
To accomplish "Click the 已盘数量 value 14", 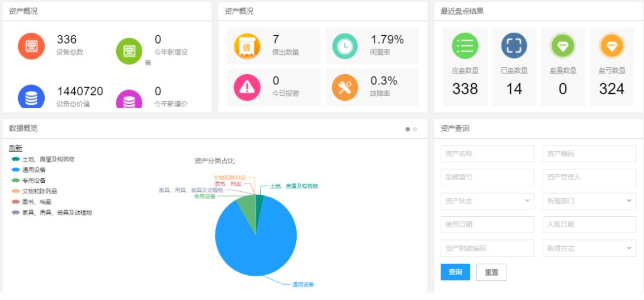I will [514, 89].
